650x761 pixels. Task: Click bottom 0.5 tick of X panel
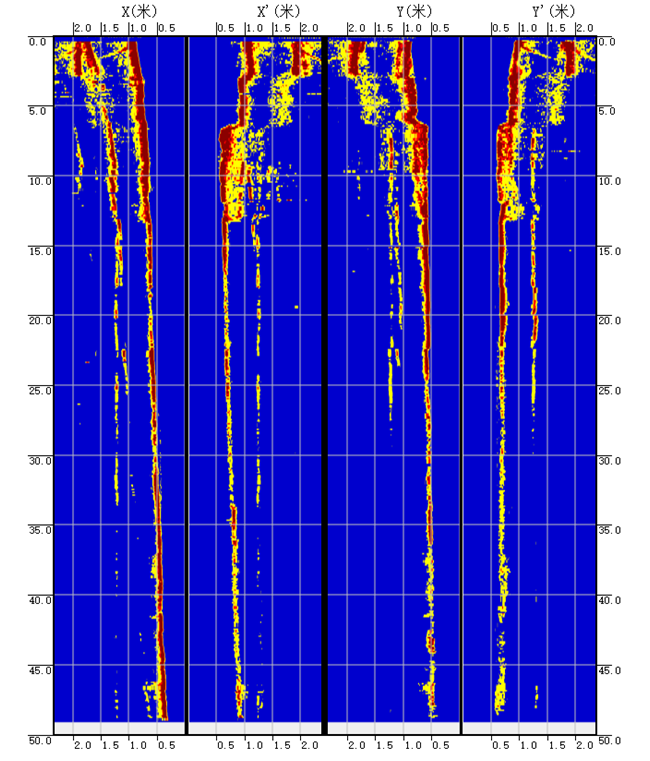(167, 745)
